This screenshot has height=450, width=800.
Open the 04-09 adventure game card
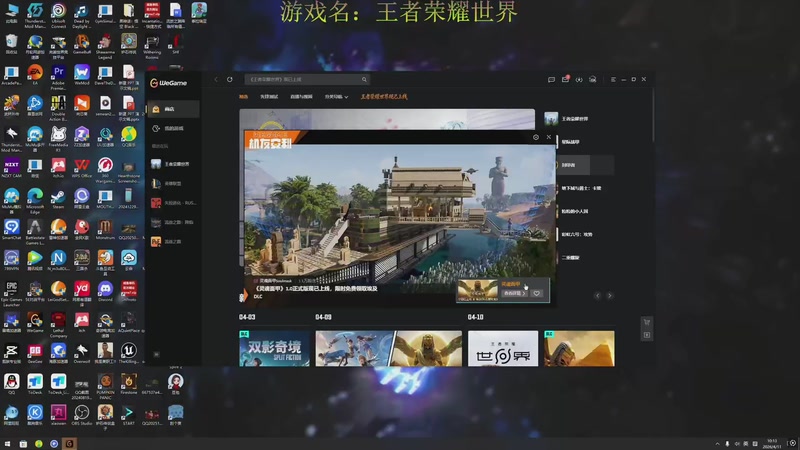[x=354, y=348]
